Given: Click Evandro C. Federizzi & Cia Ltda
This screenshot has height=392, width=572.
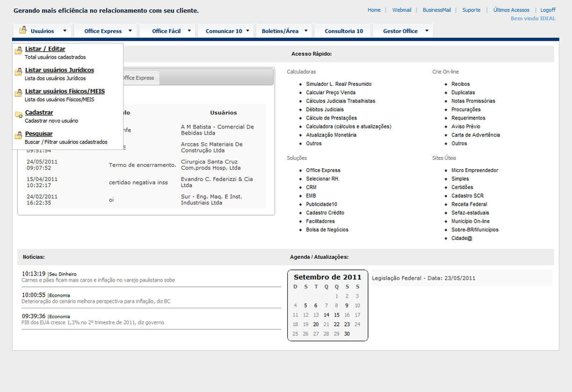Looking at the screenshot, I should tap(217, 182).
